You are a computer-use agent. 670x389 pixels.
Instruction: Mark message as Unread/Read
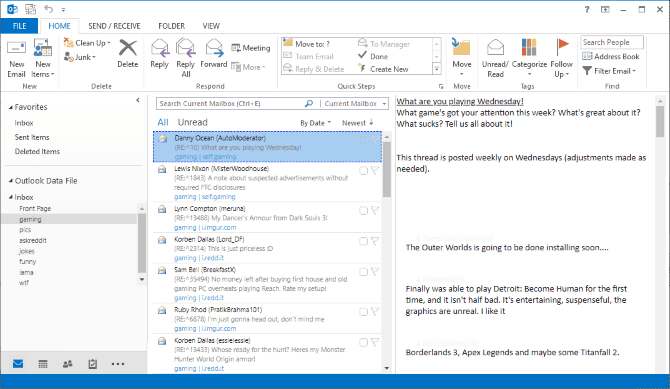(495, 59)
